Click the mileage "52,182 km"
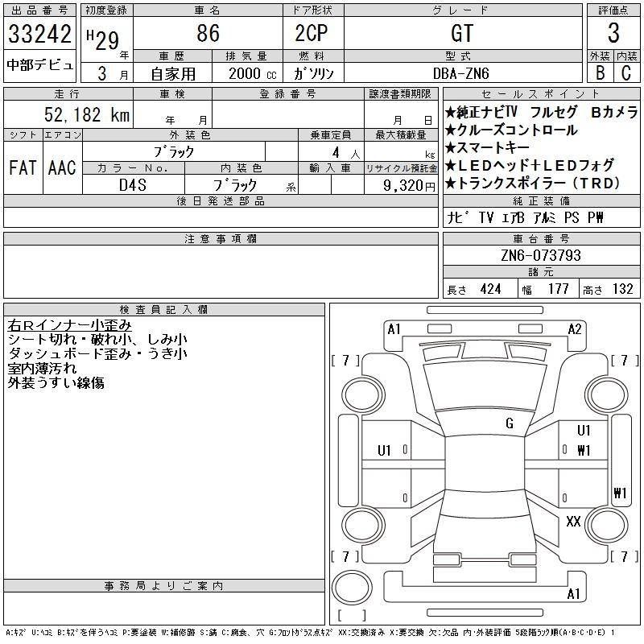 click(87, 115)
